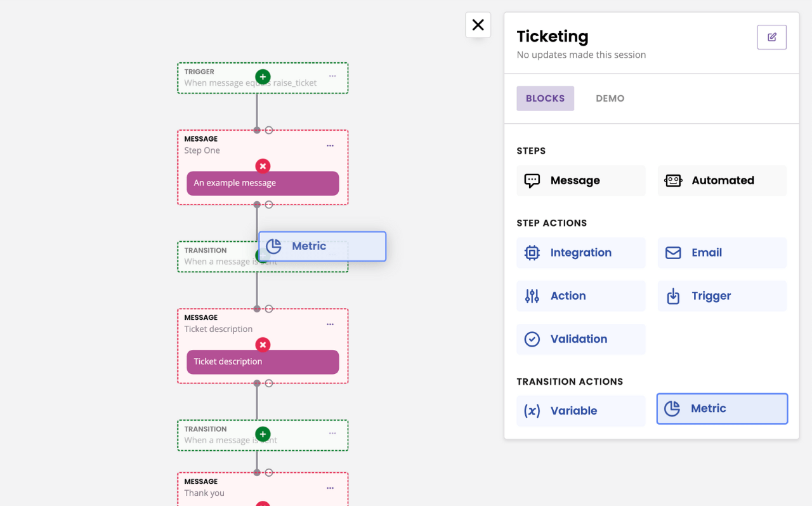This screenshot has width=812, height=506.
Task: Pick the Trigger step action block
Action: (722, 296)
